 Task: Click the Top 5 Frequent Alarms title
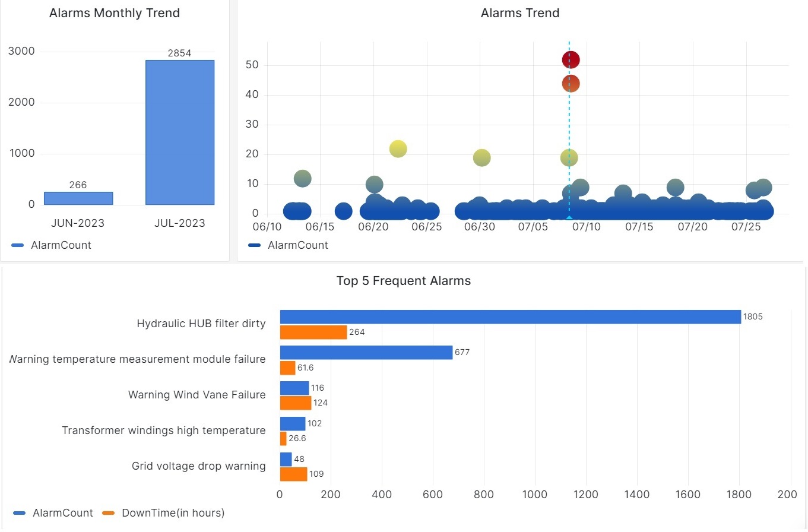[x=403, y=281]
